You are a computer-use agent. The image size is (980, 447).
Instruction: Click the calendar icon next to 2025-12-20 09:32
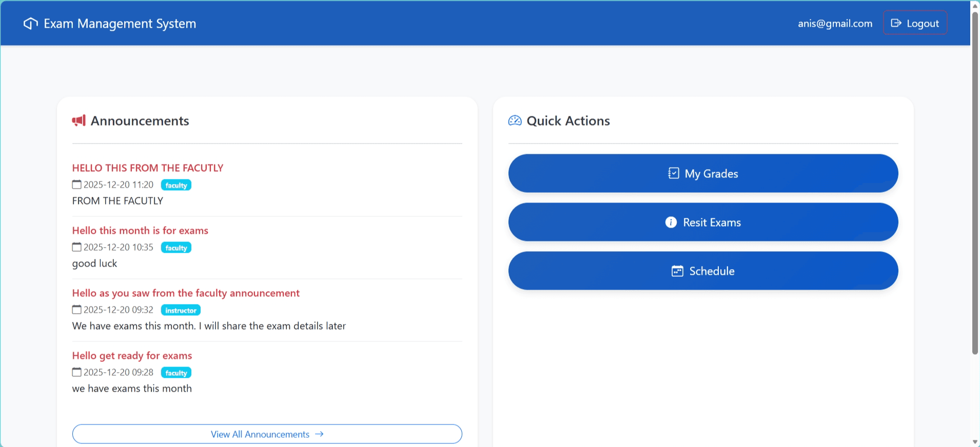(77, 310)
